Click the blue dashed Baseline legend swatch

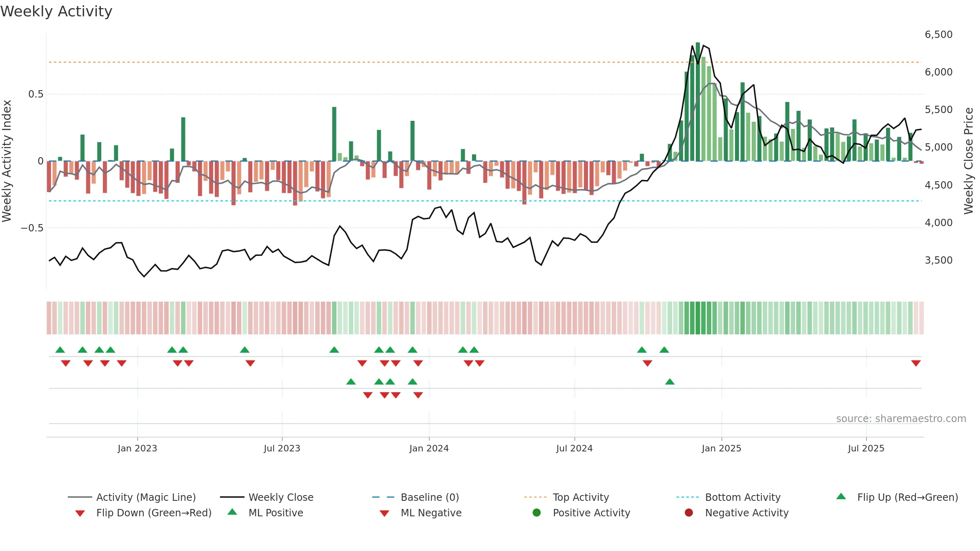pos(383,497)
